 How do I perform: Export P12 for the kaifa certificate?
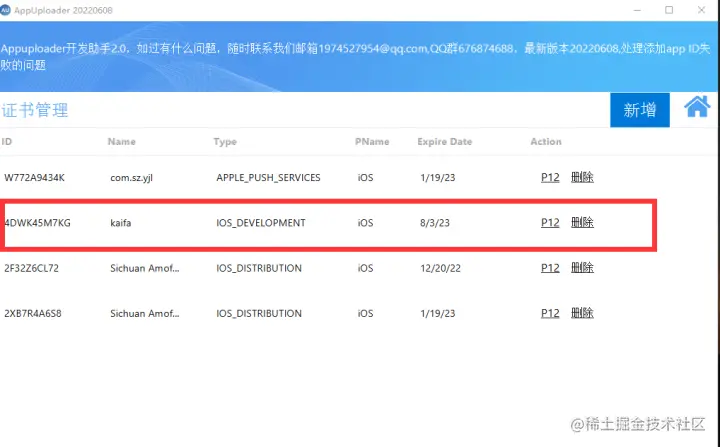pyautogui.click(x=550, y=223)
